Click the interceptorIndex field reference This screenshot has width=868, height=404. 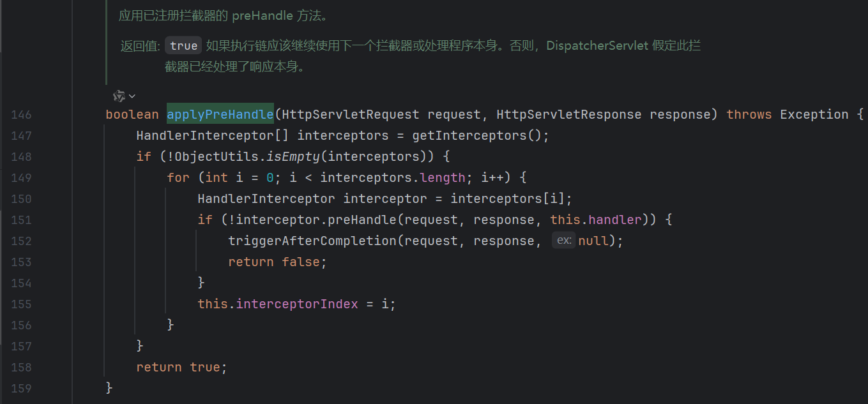(x=297, y=304)
